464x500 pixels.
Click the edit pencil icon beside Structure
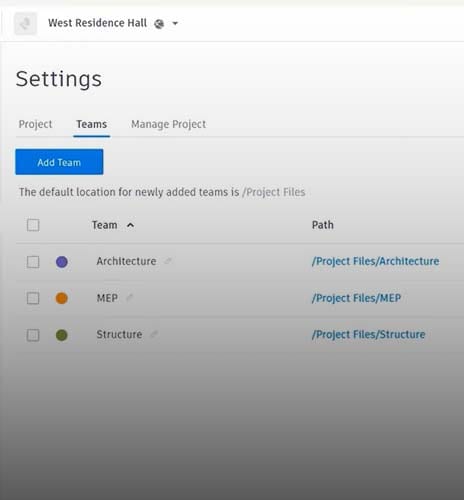point(154,334)
